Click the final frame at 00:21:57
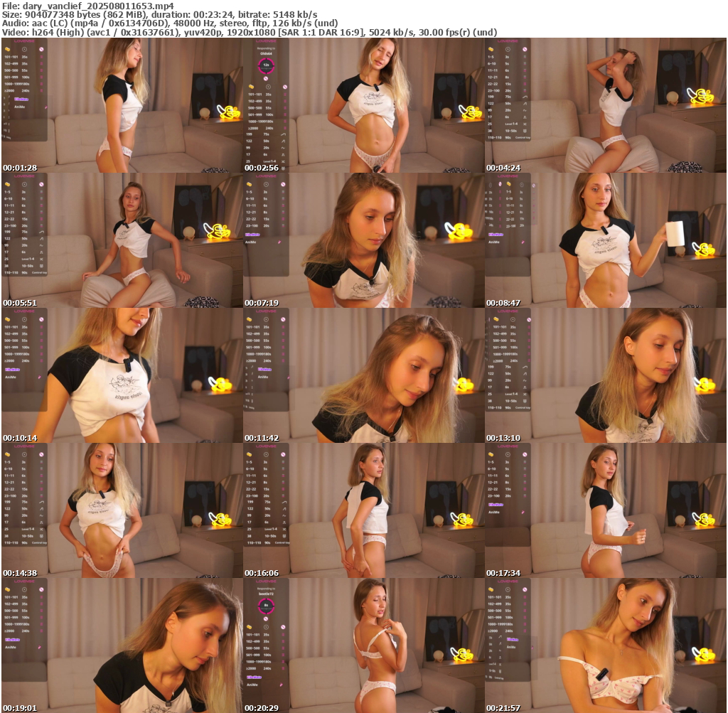 coord(605,645)
